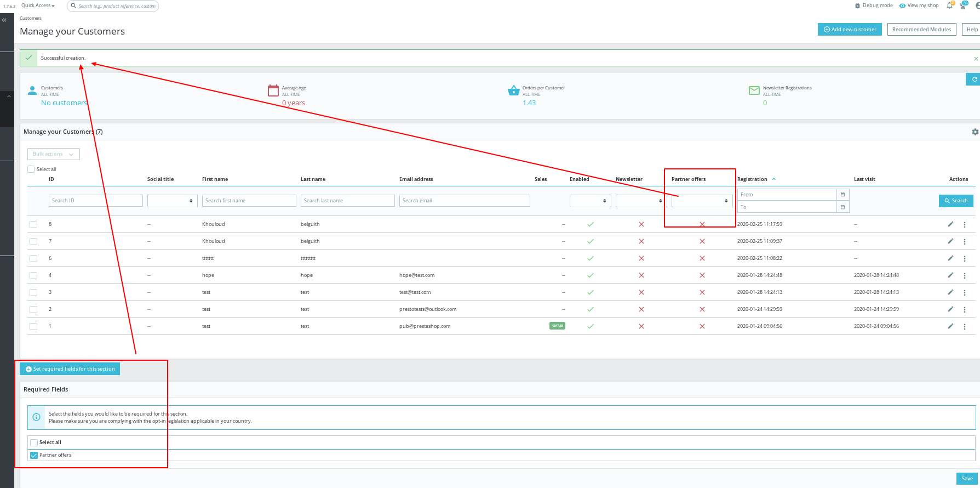This screenshot has height=488, width=980.
Task: Open the customer list settings gear
Action: (x=975, y=132)
